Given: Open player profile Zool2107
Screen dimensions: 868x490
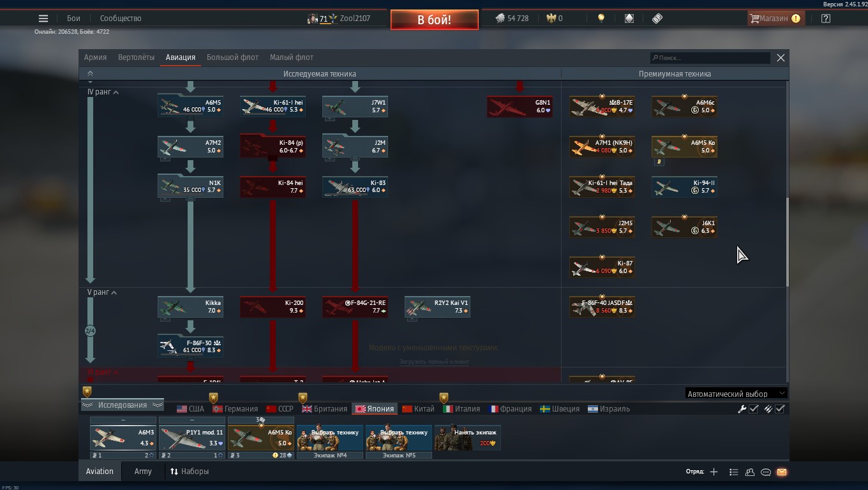Looking at the screenshot, I should pos(339,19).
